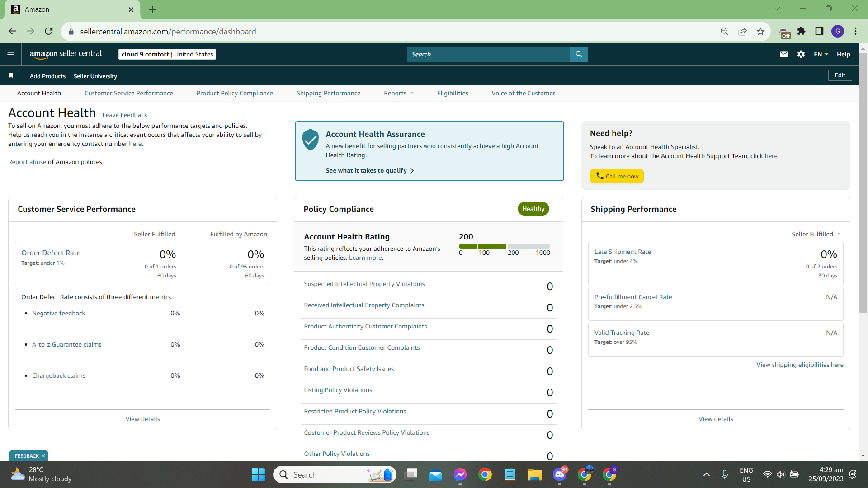Click View shipping eligibilities here link
Viewport: 868px width, 488px height.
pos(800,365)
